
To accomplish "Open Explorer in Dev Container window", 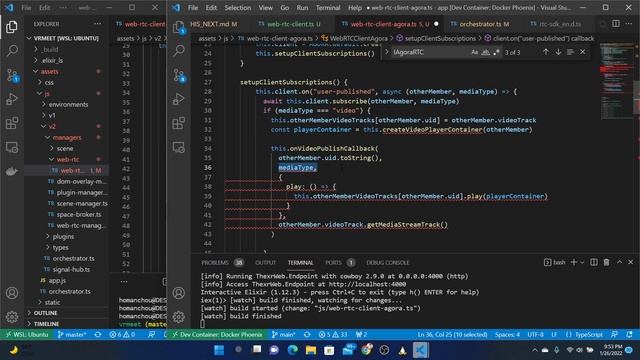I will [x=179, y=27].
